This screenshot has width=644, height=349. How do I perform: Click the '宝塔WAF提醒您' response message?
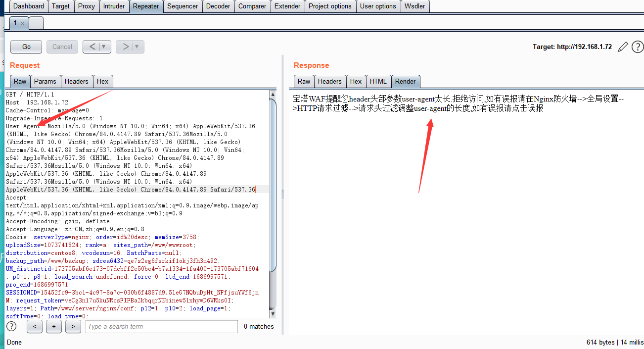(458, 103)
